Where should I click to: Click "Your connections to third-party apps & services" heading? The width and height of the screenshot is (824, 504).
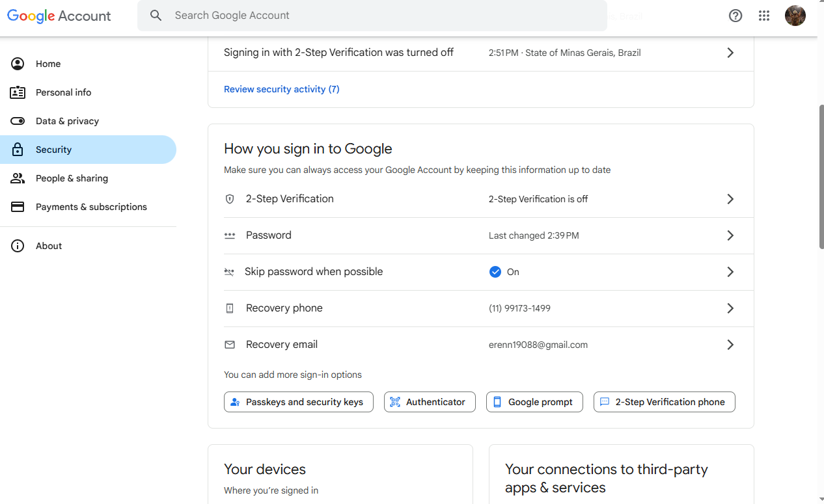coord(607,479)
